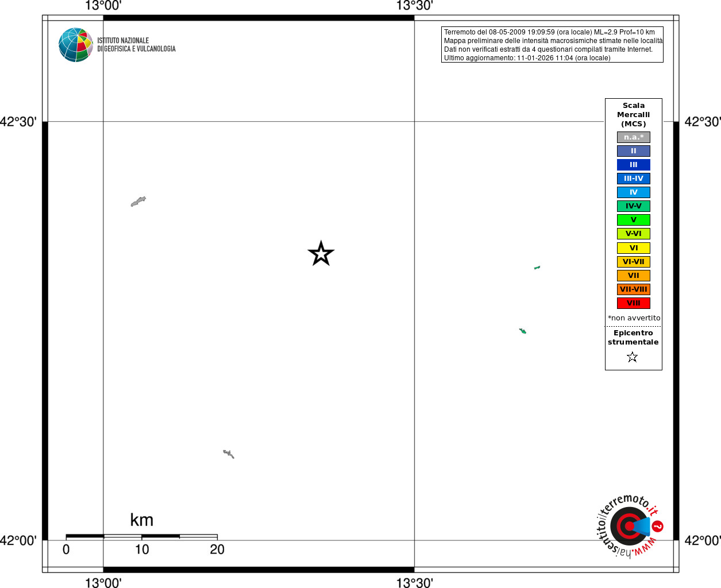Select the yellow VI legend swatch
The height and width of the screenshot is (588, 721).
pyautogui.click(x=634, y=248)
